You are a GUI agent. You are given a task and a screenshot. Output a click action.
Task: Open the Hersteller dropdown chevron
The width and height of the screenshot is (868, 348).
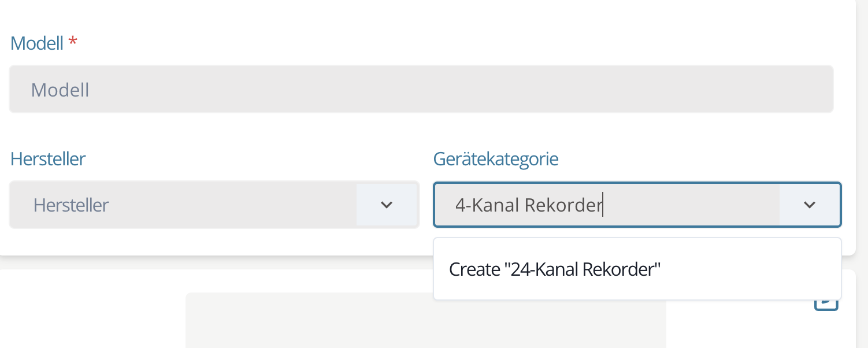[x=387, y=205]
